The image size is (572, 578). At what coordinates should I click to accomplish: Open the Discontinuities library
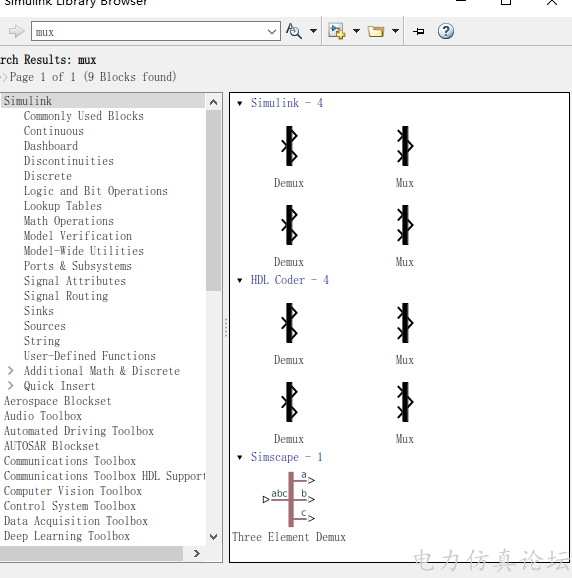[x=69, y=161]
